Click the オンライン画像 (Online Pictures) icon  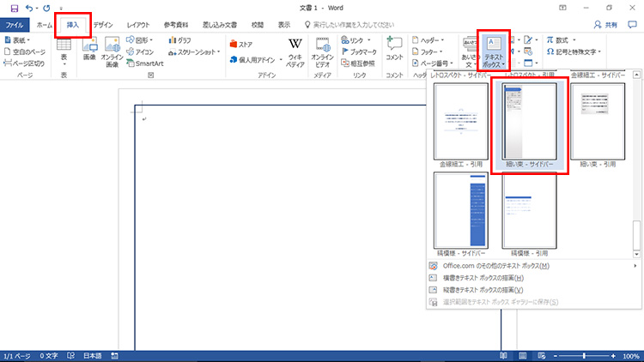(x=112, y=50)
